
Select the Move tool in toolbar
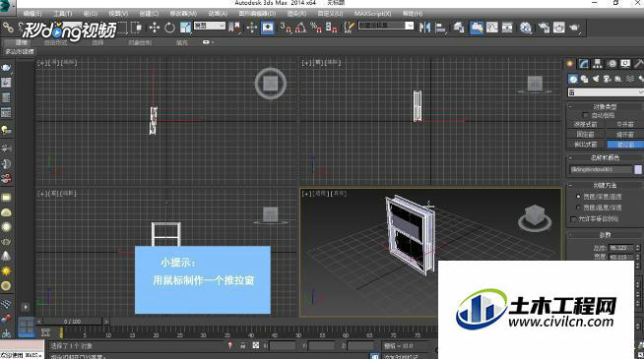click(x=155, y=28)
